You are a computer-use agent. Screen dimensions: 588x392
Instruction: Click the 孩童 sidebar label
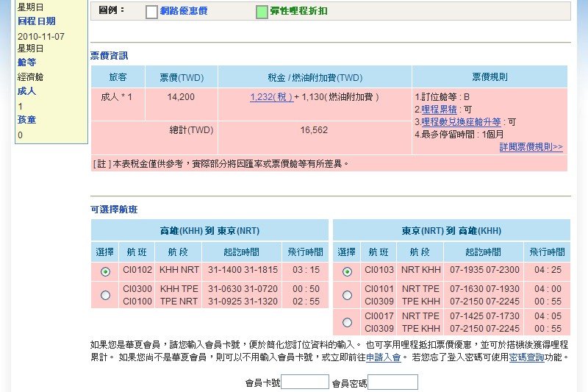point(26,120)
